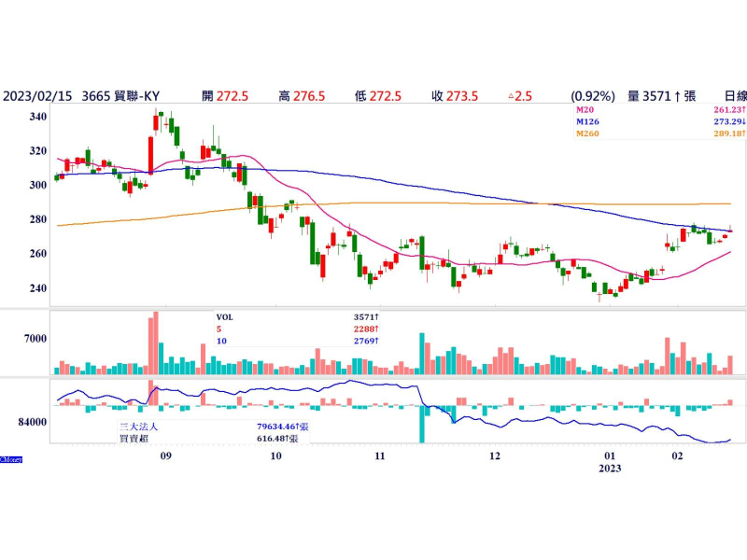Click the 320 price axis label
The width and height of the screenshot is (747, 560).
click(x=38, y=151)
